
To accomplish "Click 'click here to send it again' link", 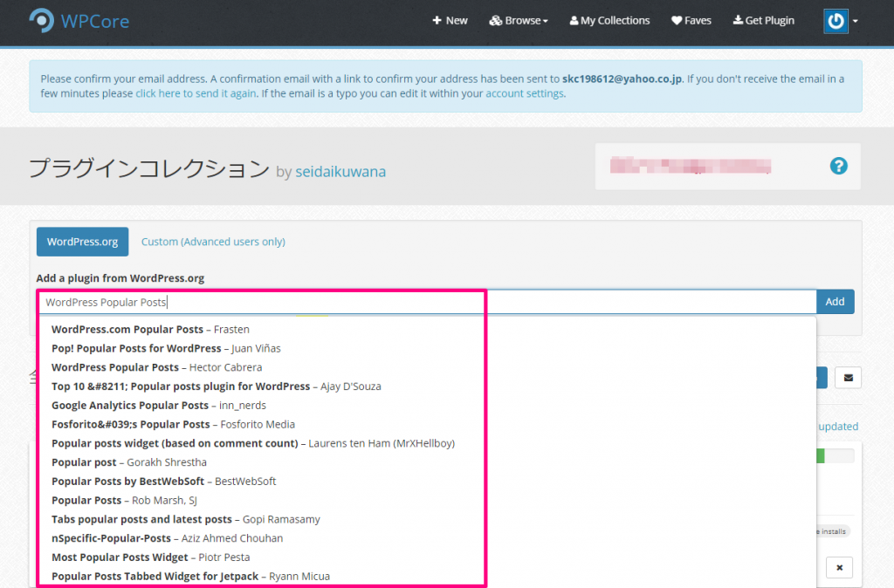I will click(x=196, y=93).
